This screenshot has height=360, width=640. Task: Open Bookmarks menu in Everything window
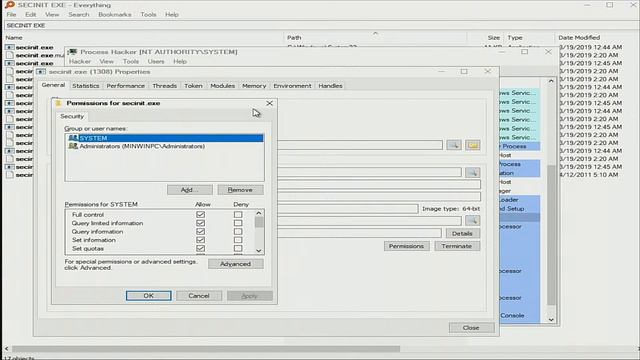[x=115, y=14]
